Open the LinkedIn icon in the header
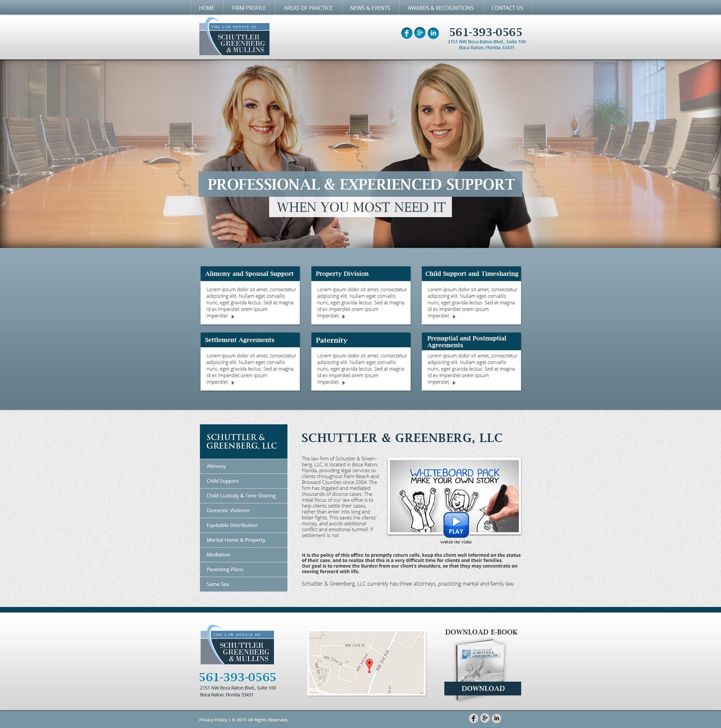The image size is (721, 728). (x=433, y=32)
